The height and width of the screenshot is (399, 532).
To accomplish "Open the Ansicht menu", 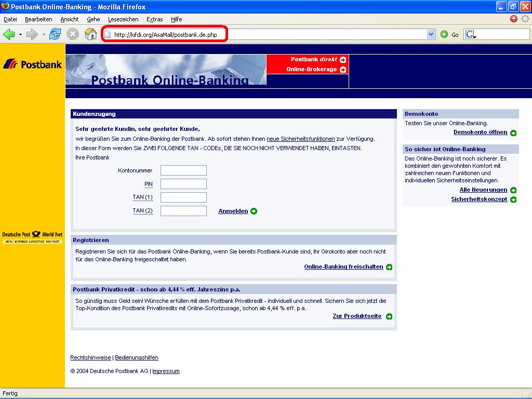I will [70, 19].
